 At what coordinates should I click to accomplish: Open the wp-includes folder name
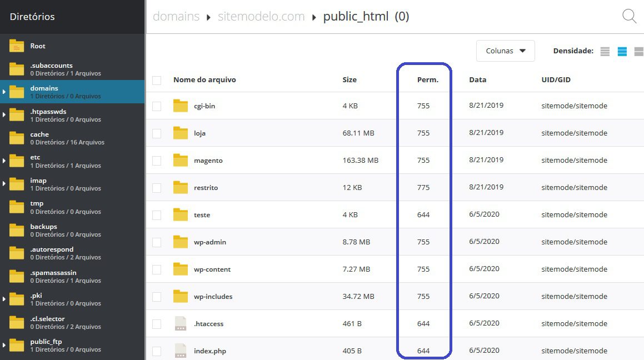[213, 296]
